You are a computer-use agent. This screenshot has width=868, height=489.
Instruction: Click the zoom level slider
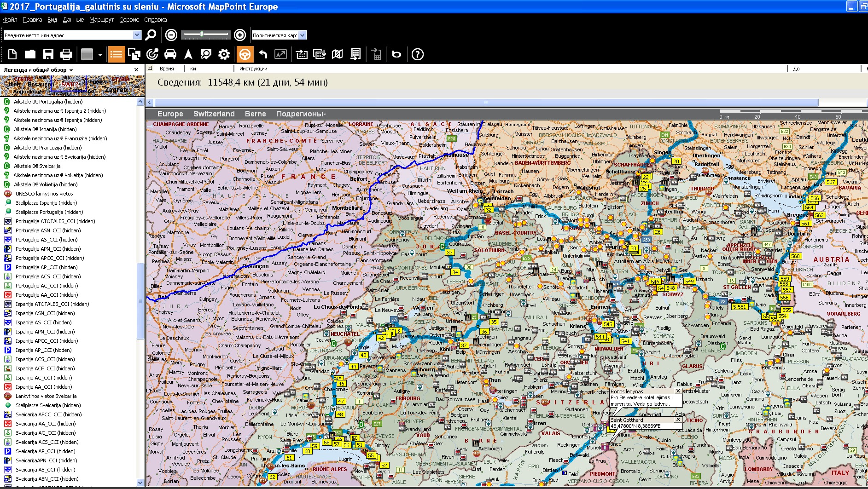205,35
